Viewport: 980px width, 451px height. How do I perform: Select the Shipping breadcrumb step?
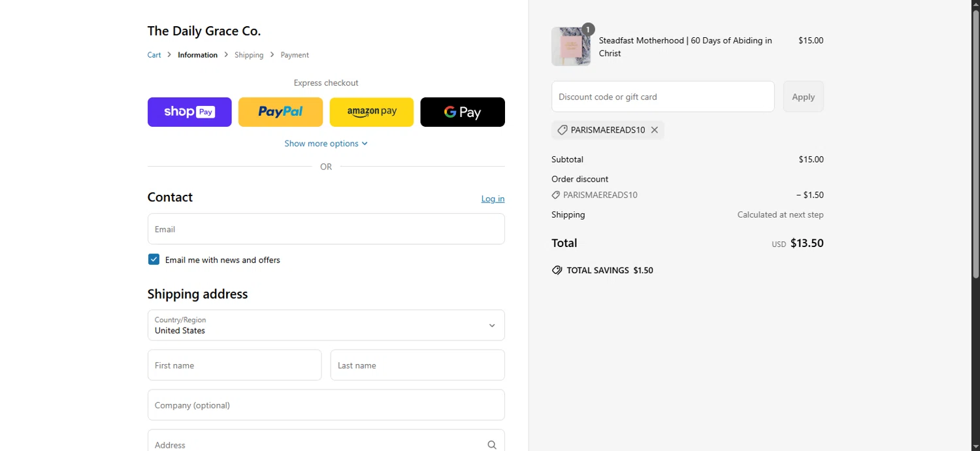(x=249, y=55)
